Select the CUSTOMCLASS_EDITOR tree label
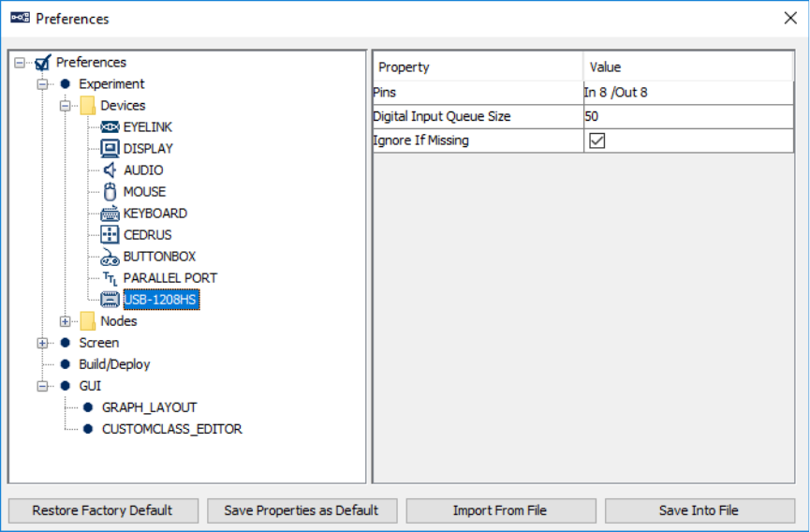Viewport: 810px width, 532px height. click(x=172, y=429)
